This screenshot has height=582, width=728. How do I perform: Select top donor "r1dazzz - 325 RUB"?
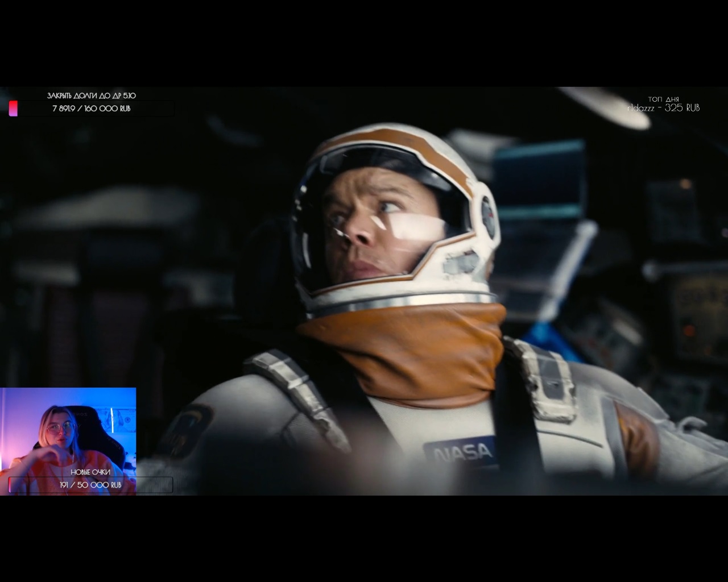click(663, 108)
